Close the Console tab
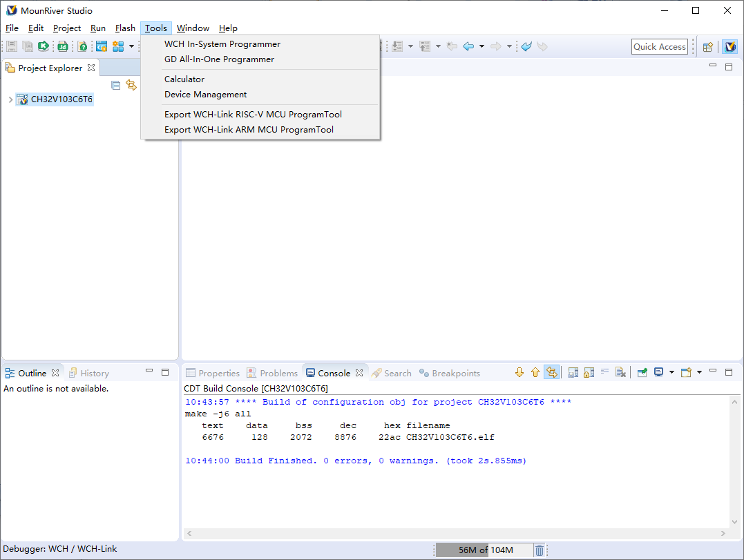744x560 pixels. [x=359, y=373]
